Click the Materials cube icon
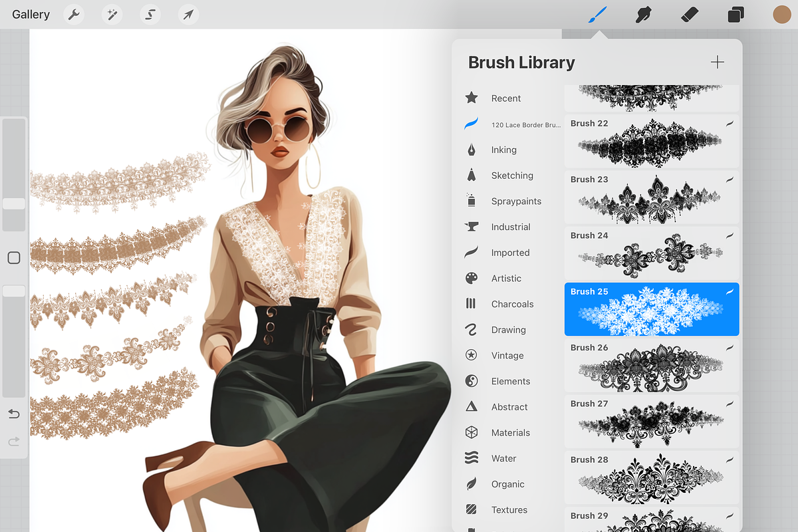 coord(471,432)
